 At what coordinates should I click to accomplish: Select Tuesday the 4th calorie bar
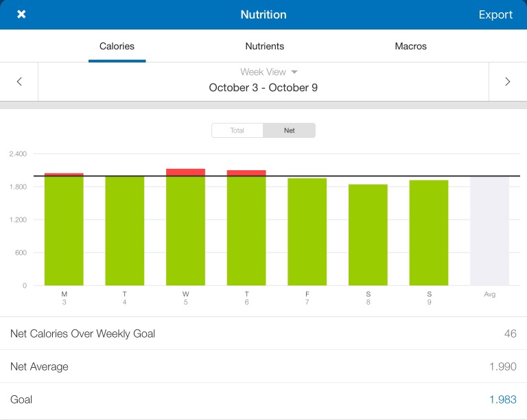click(124, 231)
